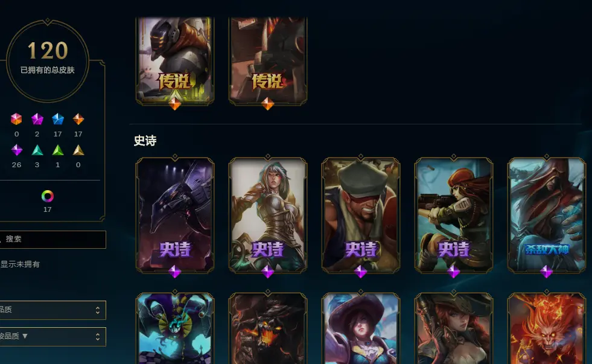Click the gold triangle gem showing 0
The width and height of the screenshot is (592, 364).
[x=78, y=150]
